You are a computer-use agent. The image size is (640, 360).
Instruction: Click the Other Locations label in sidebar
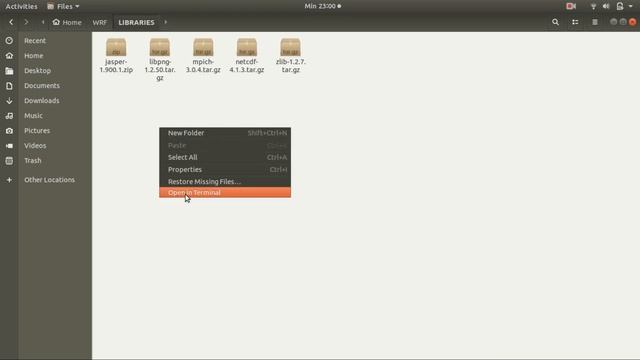[x=49, y=180]
